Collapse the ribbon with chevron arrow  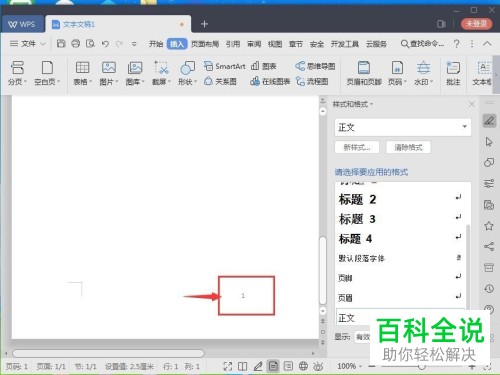click(x=487, y=44)
